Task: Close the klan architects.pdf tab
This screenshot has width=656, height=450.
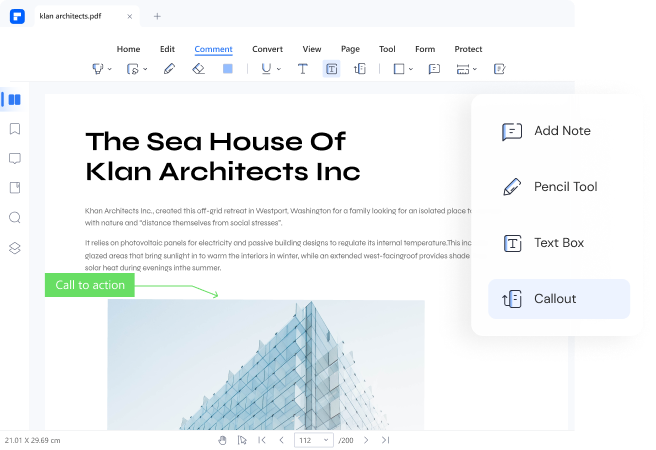Action: pyautogui.click(x=130, y=16)
